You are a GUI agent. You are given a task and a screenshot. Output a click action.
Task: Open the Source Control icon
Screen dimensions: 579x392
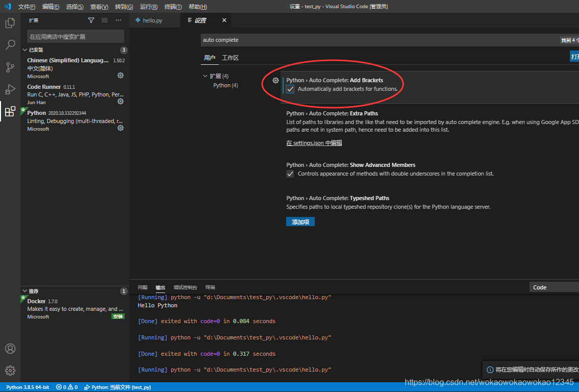10,67
